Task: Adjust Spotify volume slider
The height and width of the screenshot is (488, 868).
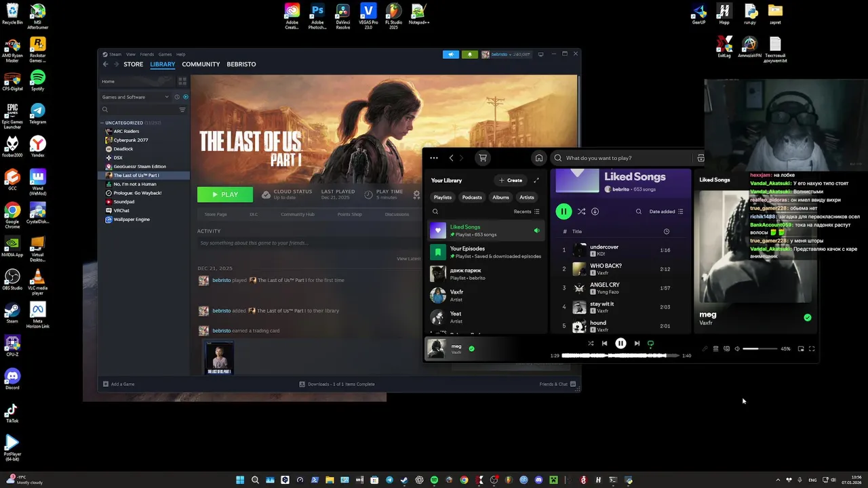Action: [759, 349]
